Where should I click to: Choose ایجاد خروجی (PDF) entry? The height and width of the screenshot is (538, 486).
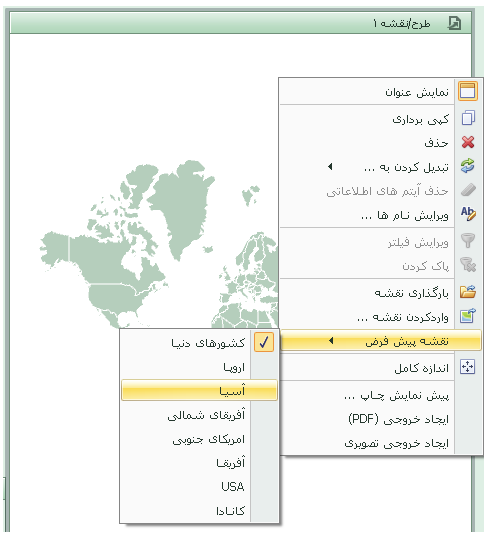click(x=380, y=419)
